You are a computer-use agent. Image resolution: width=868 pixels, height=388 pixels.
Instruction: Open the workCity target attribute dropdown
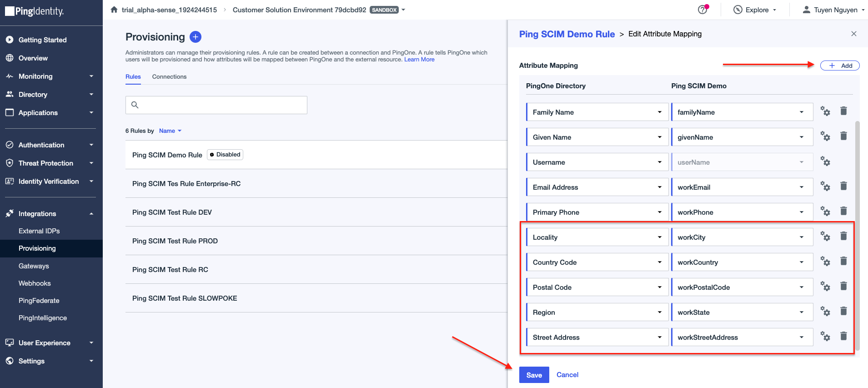[742, 237]
